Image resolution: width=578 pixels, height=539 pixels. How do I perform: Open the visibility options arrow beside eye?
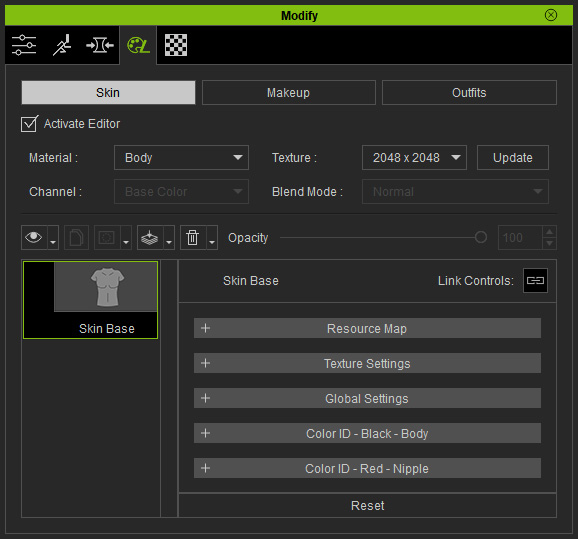53,237
